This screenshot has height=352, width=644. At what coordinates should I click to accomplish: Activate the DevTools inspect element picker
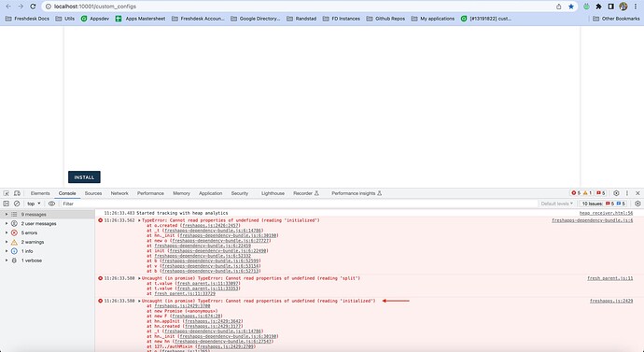click(7, 193)
